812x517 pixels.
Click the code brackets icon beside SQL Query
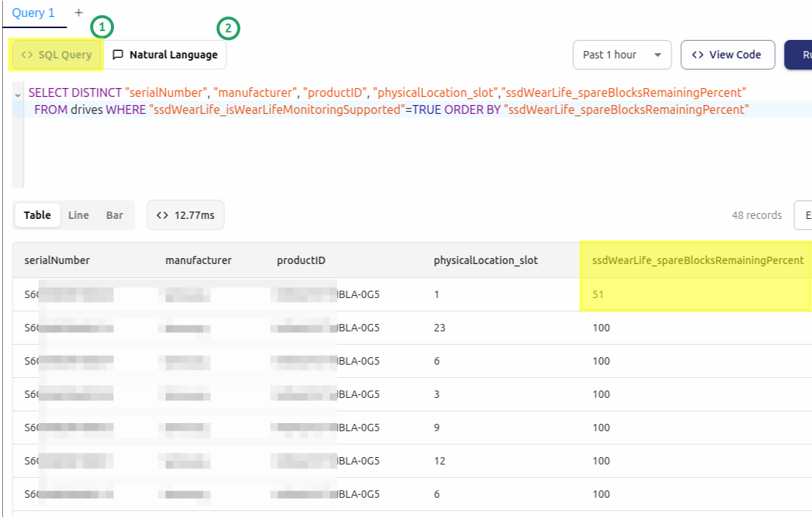(27, 55)
